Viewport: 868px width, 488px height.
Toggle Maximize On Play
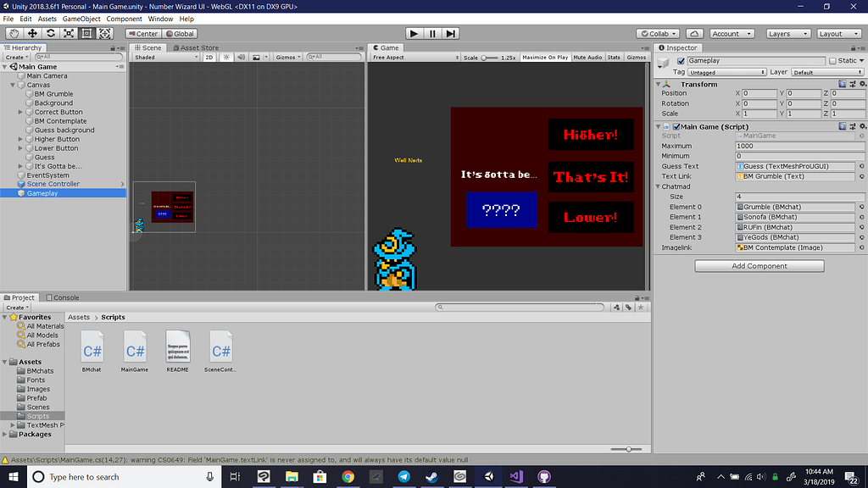pos(545,58)
